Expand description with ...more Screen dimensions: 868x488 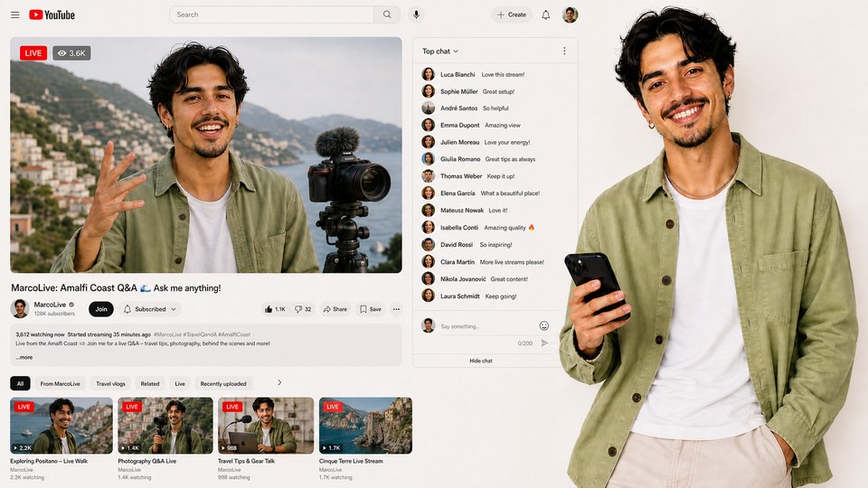pos(24,358)
